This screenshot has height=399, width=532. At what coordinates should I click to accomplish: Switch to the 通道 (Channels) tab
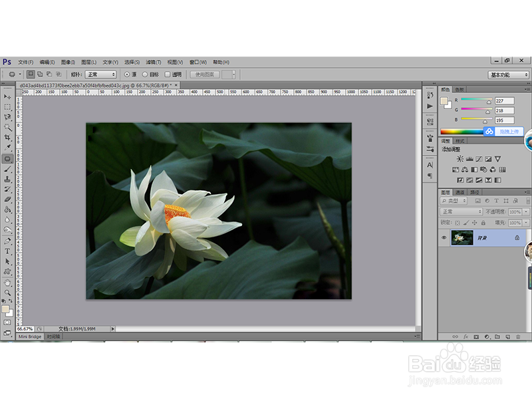460,192
